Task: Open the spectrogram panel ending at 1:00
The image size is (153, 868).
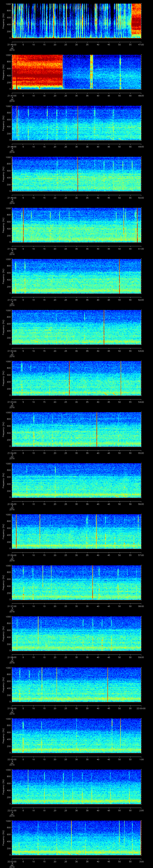Action: (x=77, y=736)
